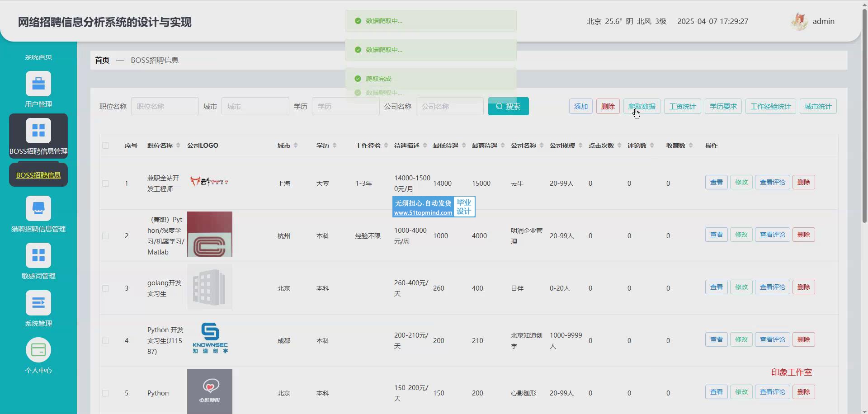Click the 搜索 search button
The height and width of the screenshot is (414, 868).
(x=508, y=106)
